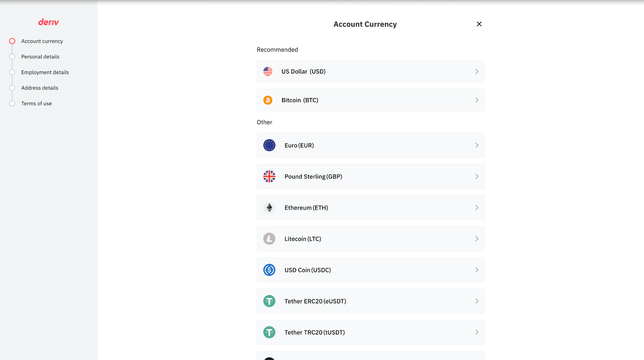644x360 pixels.
Task: Select the Employment details step circle
Action: [x=12, y=72]
